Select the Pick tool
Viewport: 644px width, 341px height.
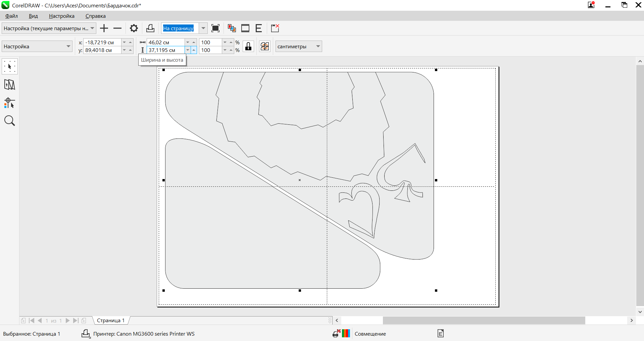click(x=10, y=66)
